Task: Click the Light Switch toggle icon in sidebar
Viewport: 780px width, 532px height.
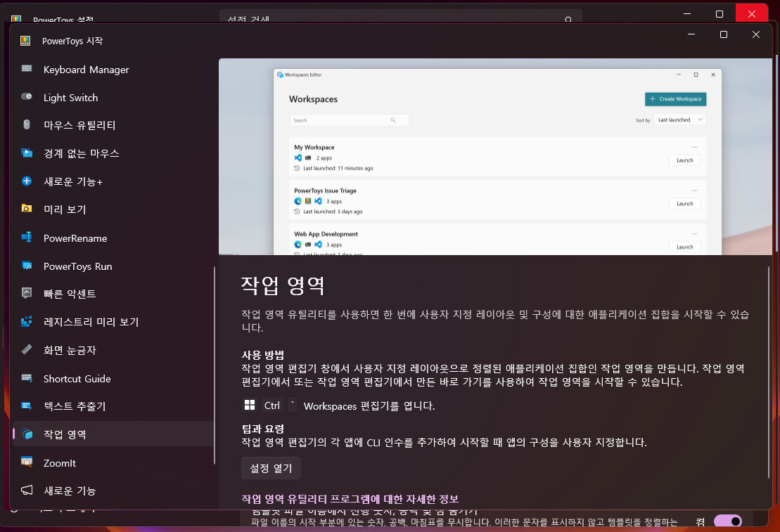Action: coord(27,96)
